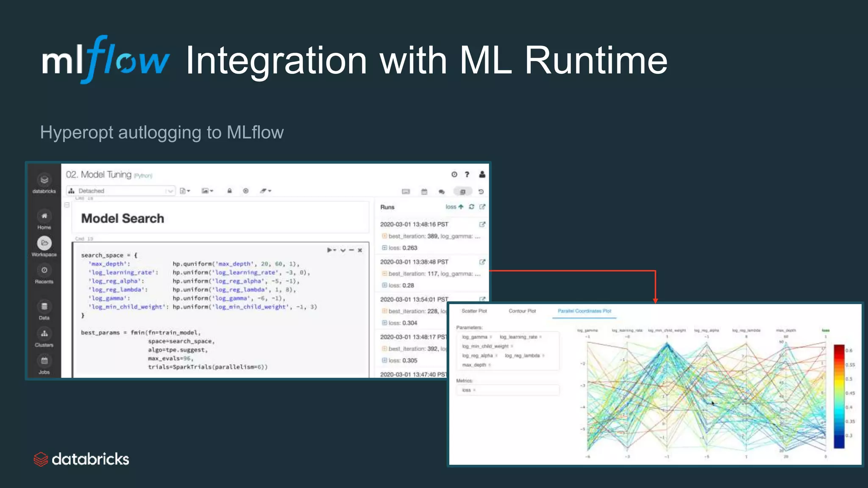Go to Home in the sidebar
868x488 pixels.
coord(44,219)
